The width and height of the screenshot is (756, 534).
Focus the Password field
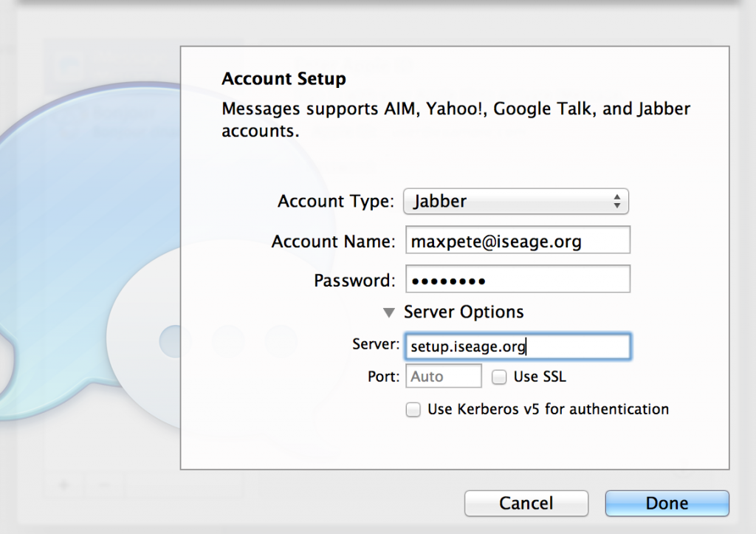tap(518, 279)
